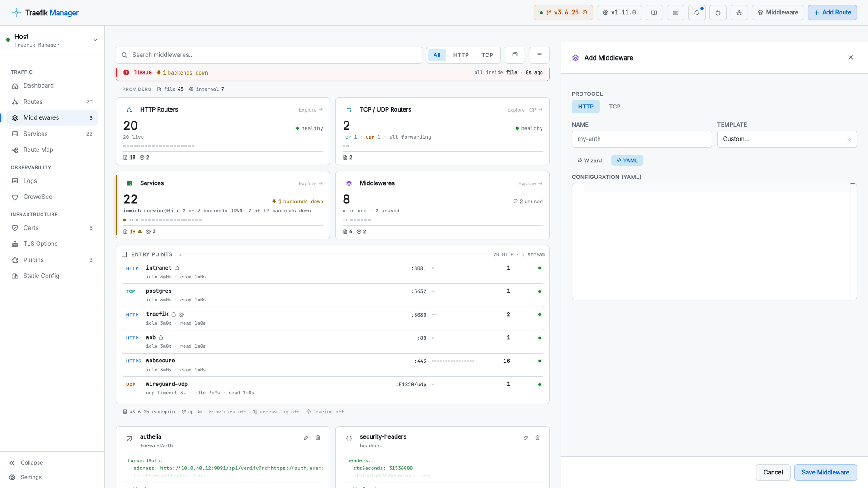
Task: Click the middleware Name input field
Action: tap(642, 139)
